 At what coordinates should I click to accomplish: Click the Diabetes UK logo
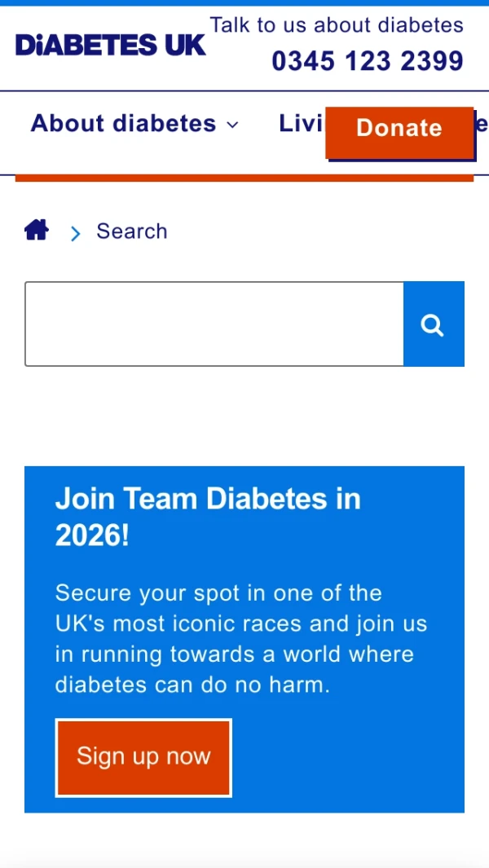click(x=110, y=46)
